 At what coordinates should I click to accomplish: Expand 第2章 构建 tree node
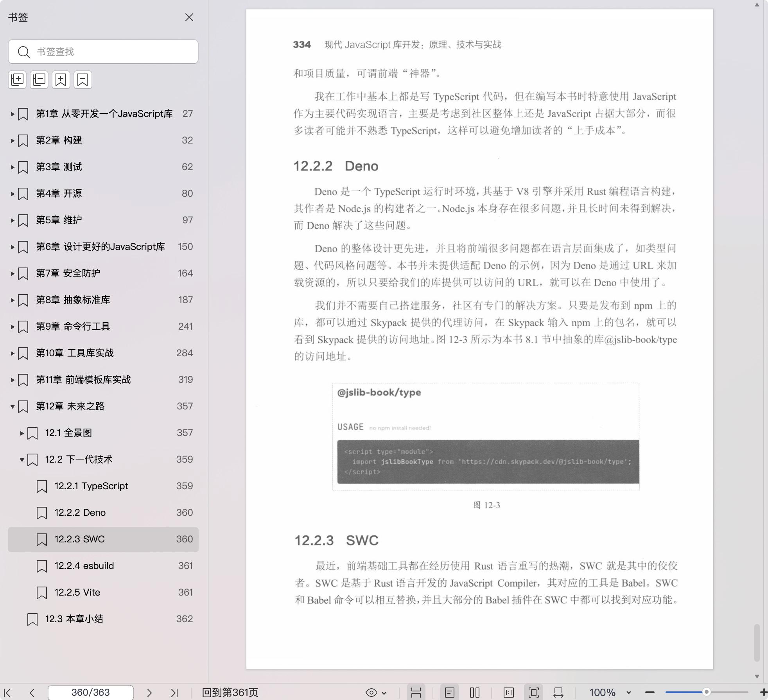[13, 141]
